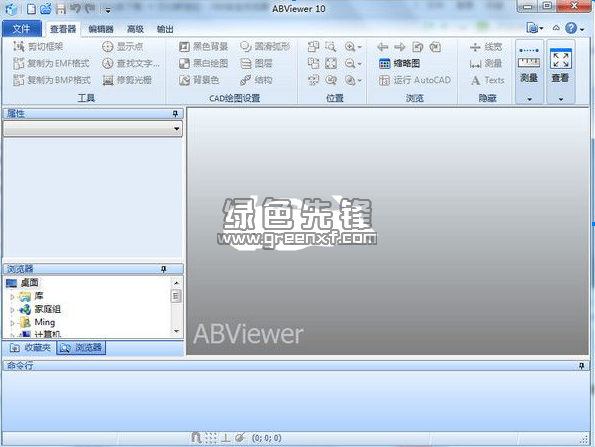The image size is (595, 447).
Task: Toggle Texts visibility in 隐藏 group
Action: (487, 80)
